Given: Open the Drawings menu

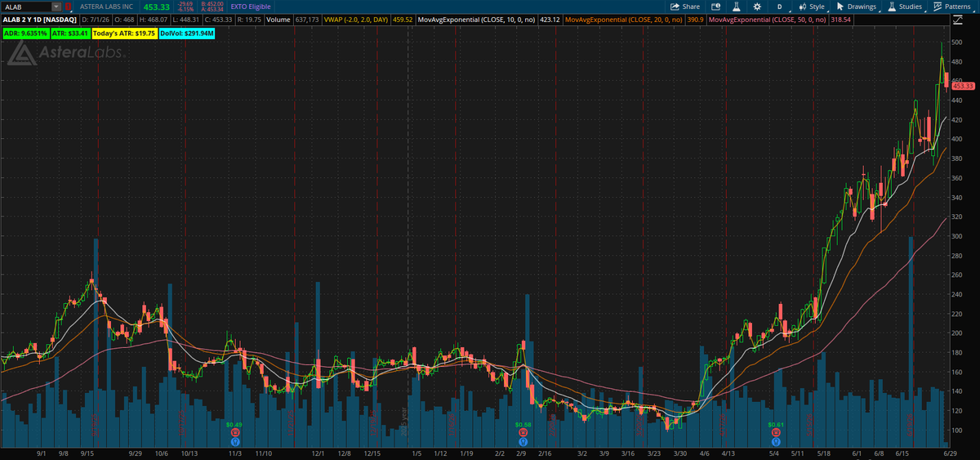Looking at the screenshot, I should tap(856, 6).
